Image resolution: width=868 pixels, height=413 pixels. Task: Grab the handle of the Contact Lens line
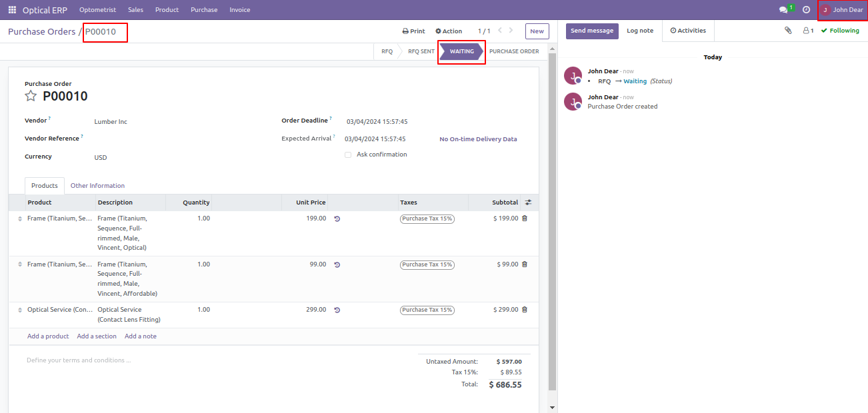[x=20, y=310]
